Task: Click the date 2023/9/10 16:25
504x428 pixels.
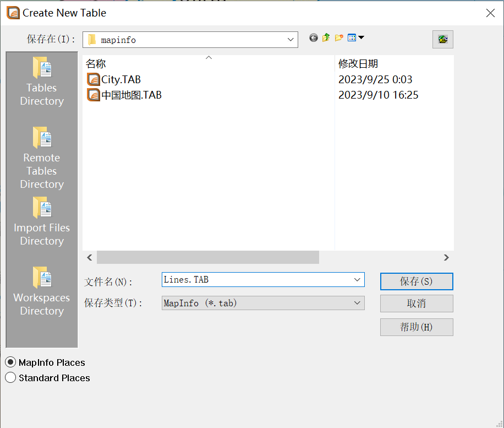Action: 378,95
